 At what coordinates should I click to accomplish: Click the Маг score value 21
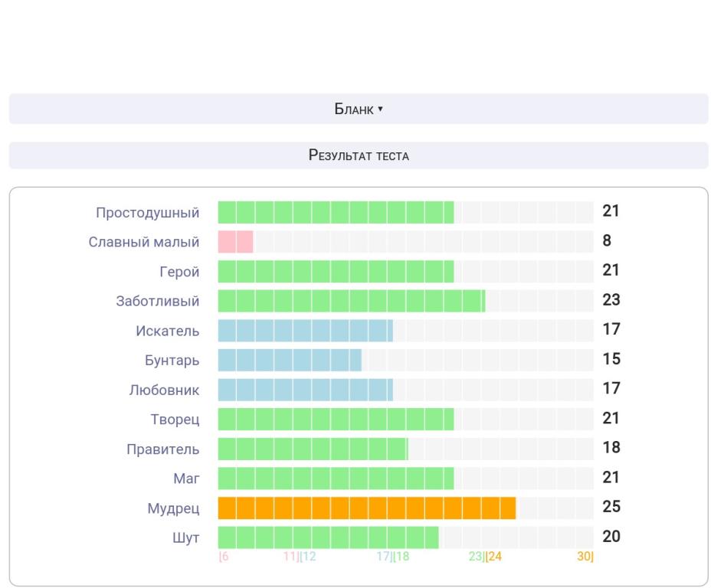[611, 478]
